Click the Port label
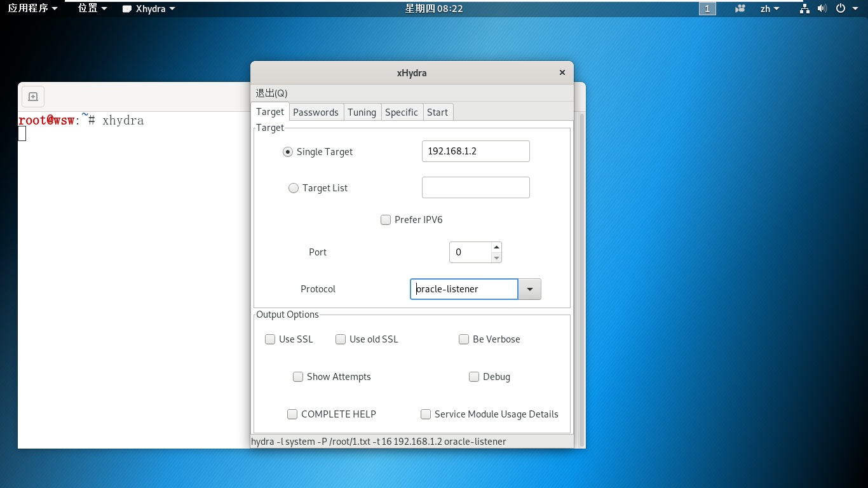 [318, 252]
